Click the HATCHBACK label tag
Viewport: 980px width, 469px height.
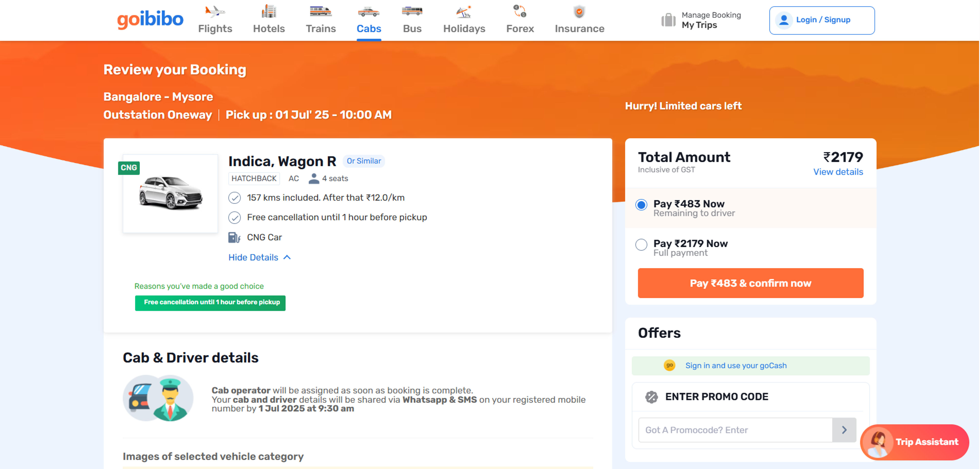click(254, 178)
